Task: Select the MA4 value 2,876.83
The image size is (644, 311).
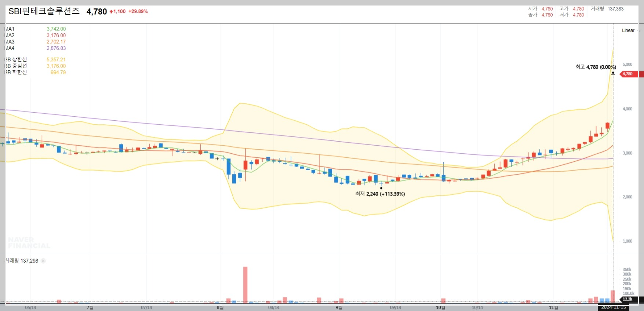Action: point(56,48)
